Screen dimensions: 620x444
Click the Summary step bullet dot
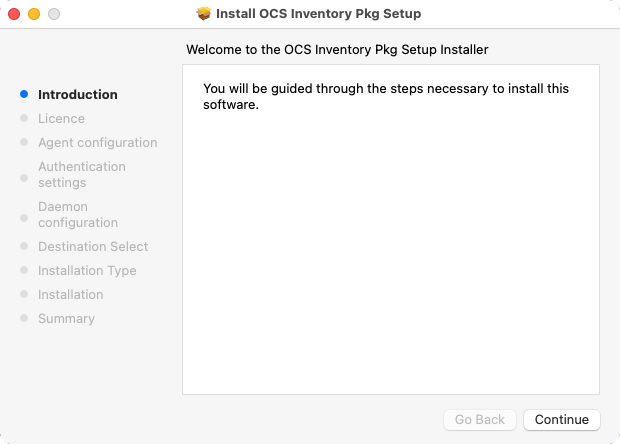[x=24, y=318]
